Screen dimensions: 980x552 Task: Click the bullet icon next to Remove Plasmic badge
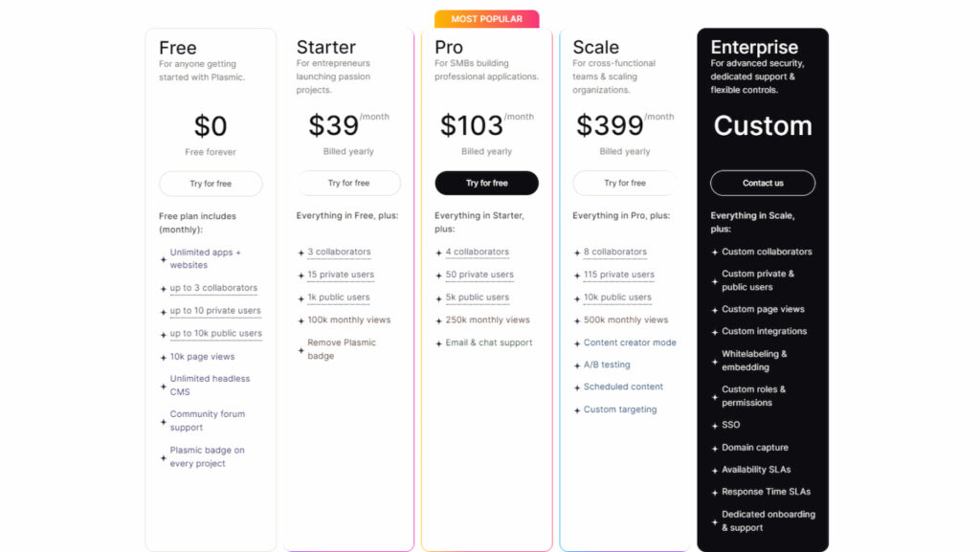click(301, 349)
